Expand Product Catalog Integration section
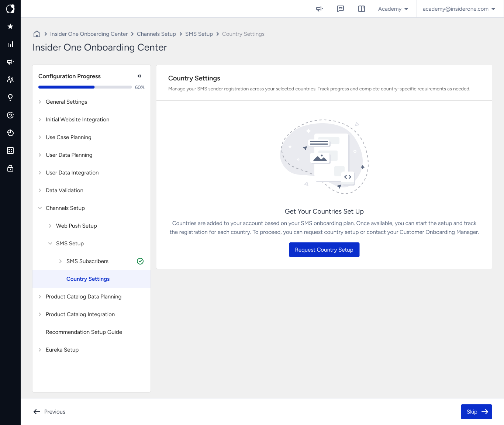 [92, 314]
